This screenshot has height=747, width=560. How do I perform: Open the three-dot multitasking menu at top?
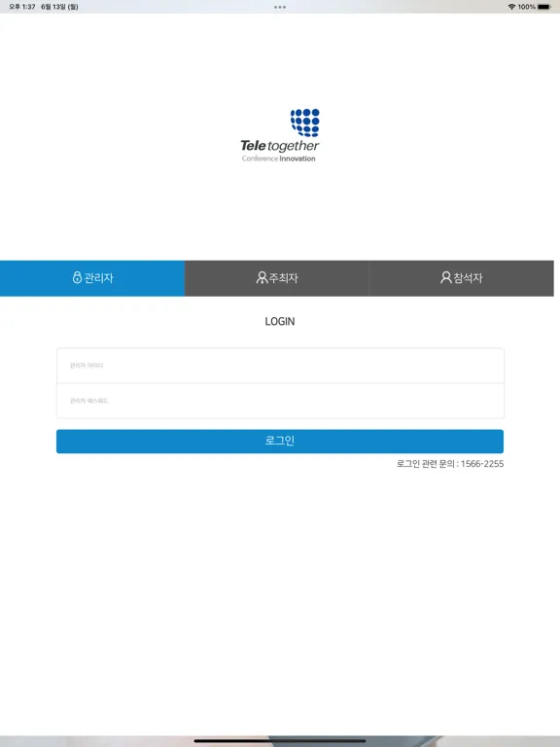point(280,7)
